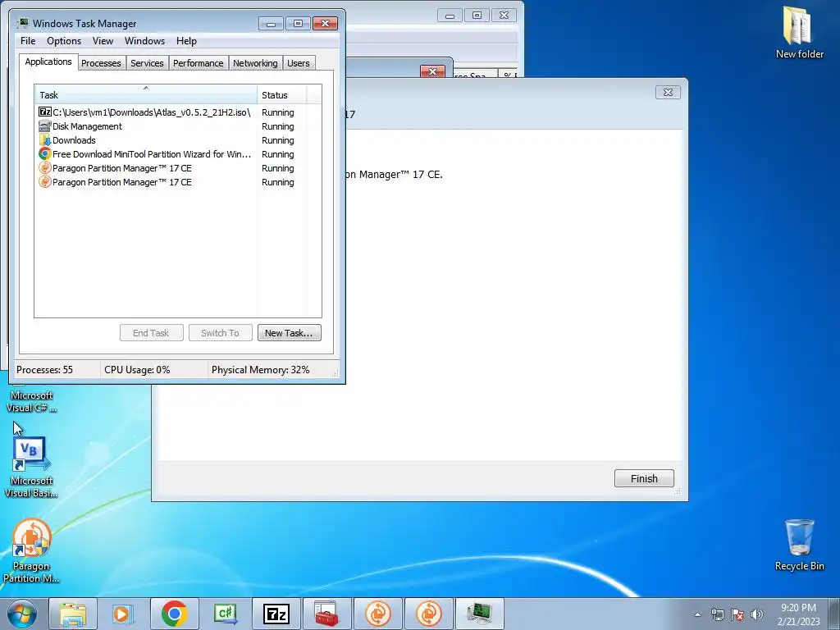Sort by the Status column header

(282, 94)
